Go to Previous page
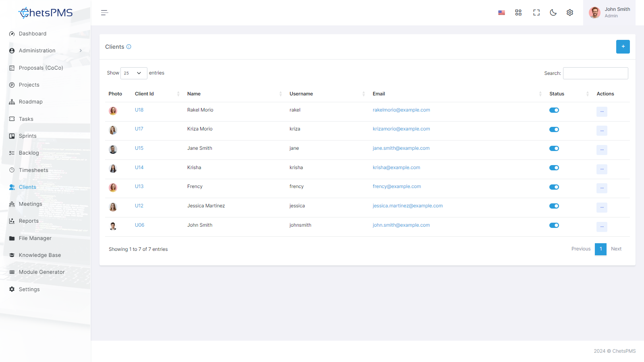The image size is (644, 362). (581, 249)
